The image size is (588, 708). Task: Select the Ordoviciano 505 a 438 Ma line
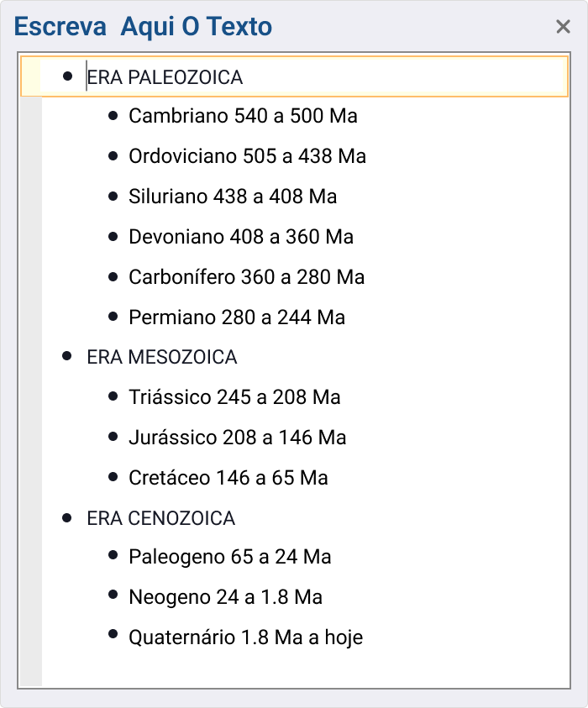point(247,156)
